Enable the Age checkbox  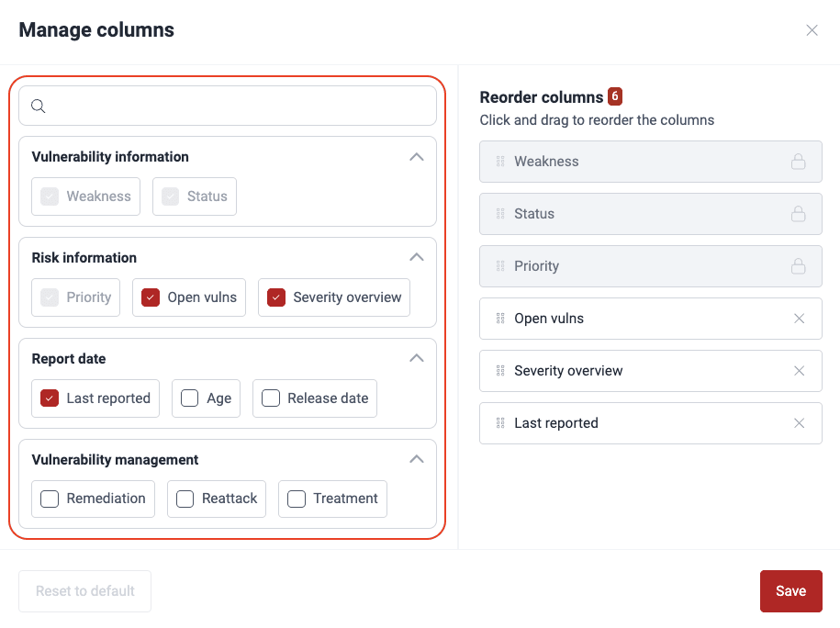(x=190, y=398)
